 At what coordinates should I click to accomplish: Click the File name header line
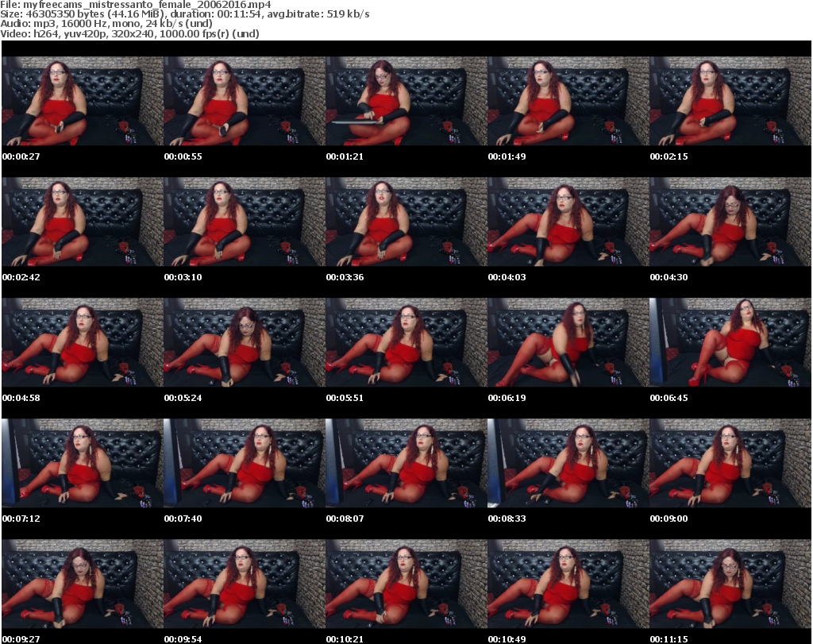(x=135, y=5)
